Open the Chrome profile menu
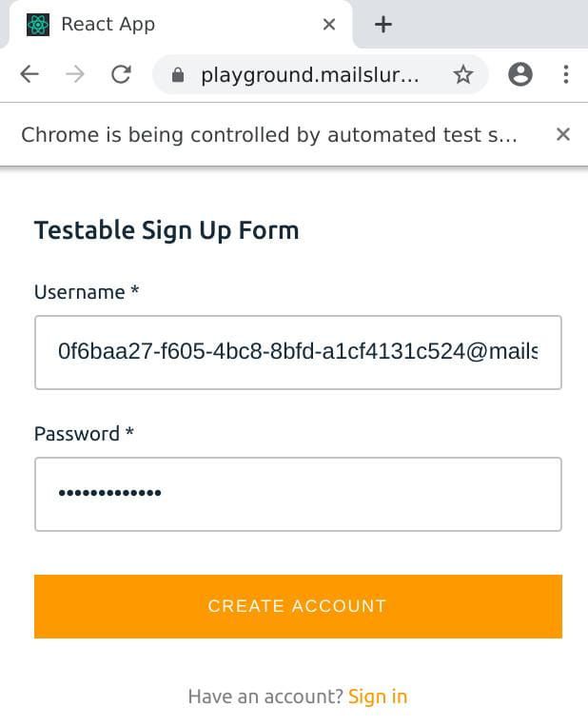The height and width of the screenshot is (726, 588). tap(520, 75)
